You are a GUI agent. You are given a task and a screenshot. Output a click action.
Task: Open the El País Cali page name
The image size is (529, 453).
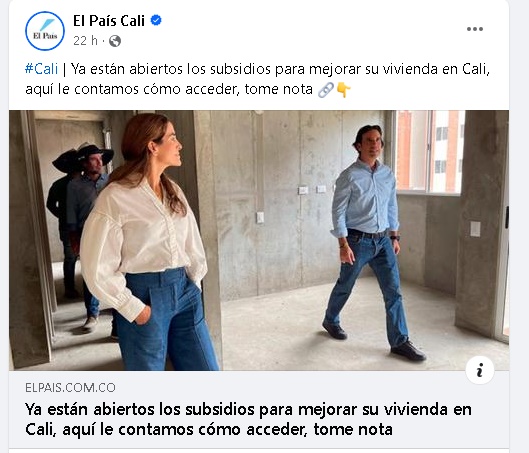click(x=109, y=21)
